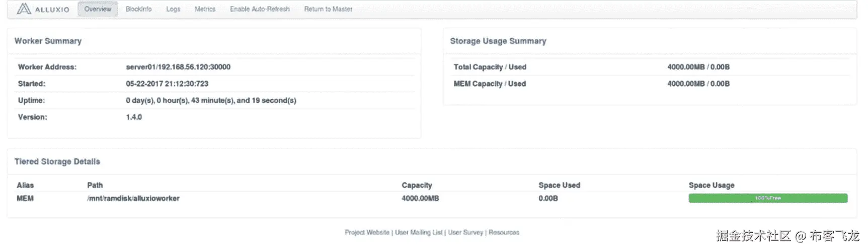Image resolution: width=868 pixels, height=251 pixels.
Task: Click the Worker Summary panel heading
Action: [x=48, y=41]
